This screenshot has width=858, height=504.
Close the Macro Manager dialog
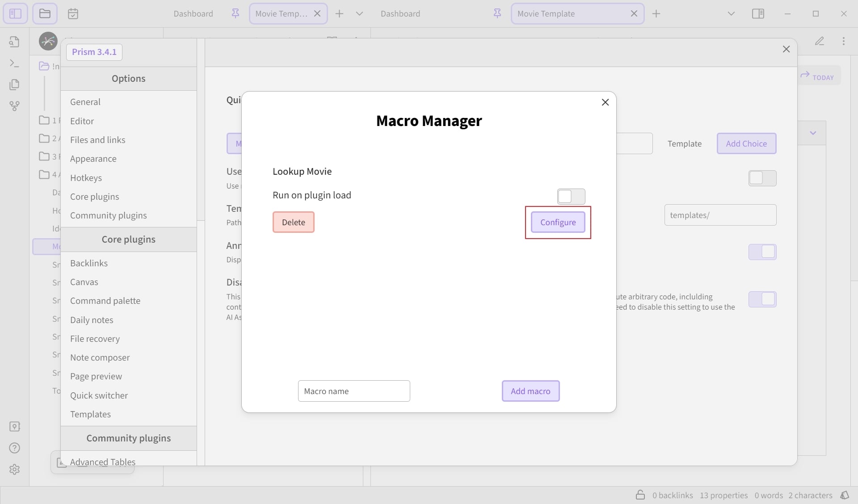[x=605, y=102]
